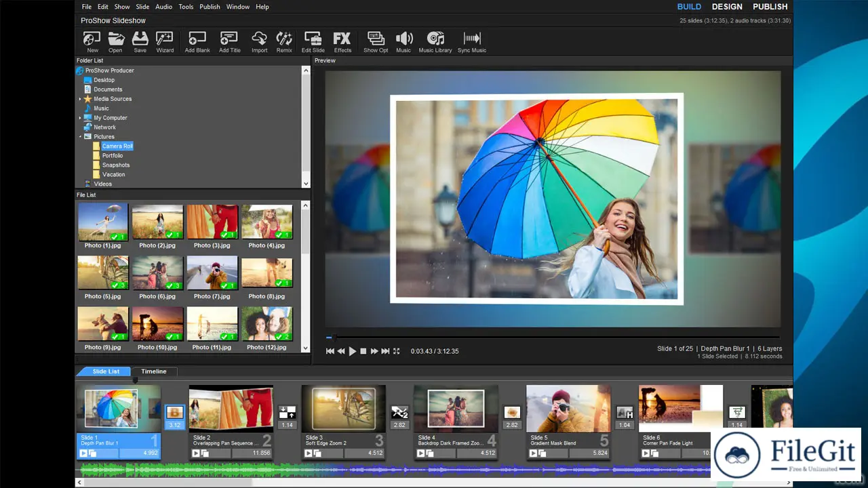Click the New show icon

92,41
